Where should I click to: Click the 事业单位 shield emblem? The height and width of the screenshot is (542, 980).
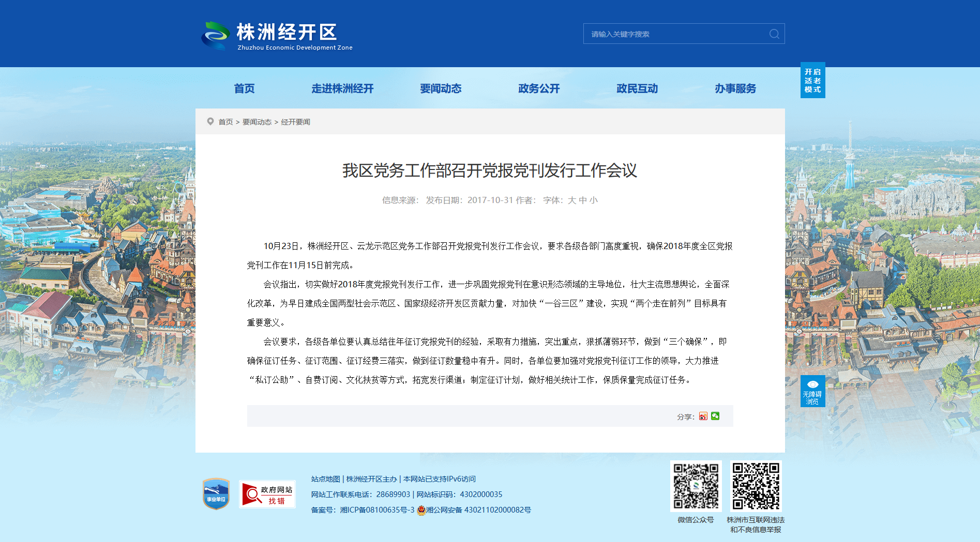click(216, 493)
